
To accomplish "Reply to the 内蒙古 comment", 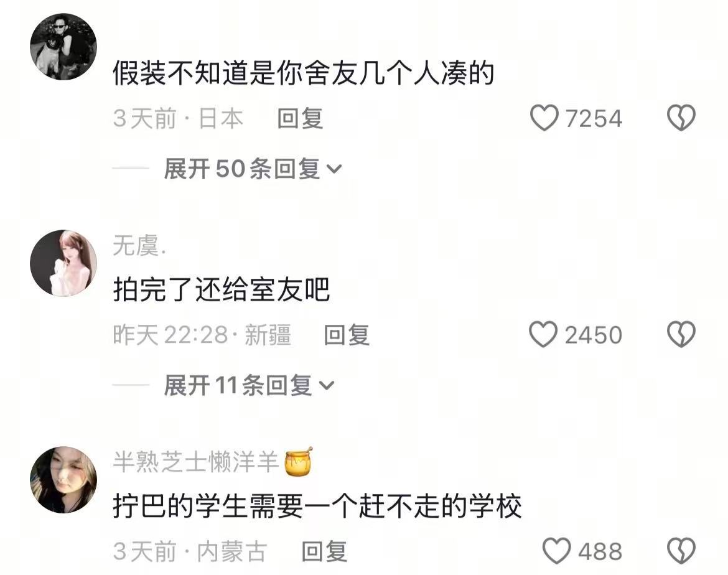I will [x=324, y=551].
